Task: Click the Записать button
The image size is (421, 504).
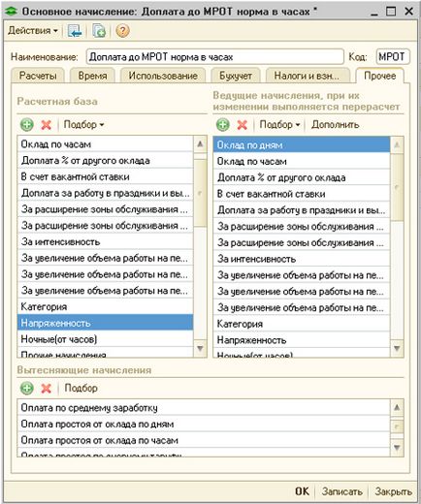Action: click(342, 491)
